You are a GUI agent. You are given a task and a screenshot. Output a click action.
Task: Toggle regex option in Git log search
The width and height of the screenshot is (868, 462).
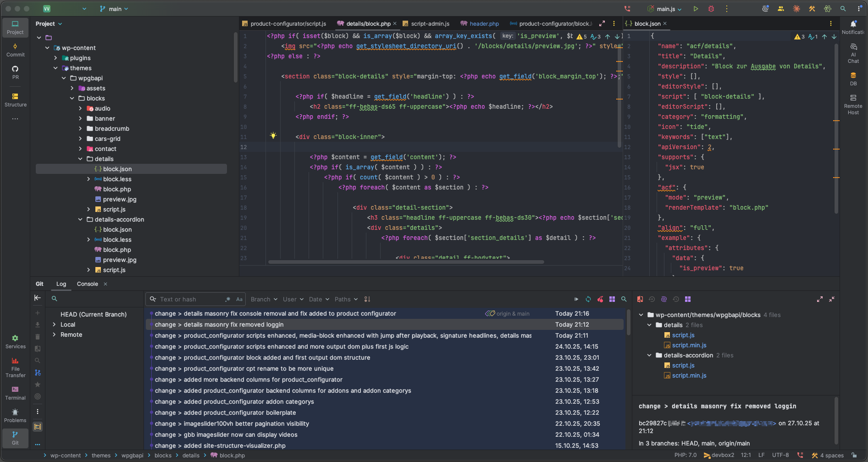[x=228, y=299]
